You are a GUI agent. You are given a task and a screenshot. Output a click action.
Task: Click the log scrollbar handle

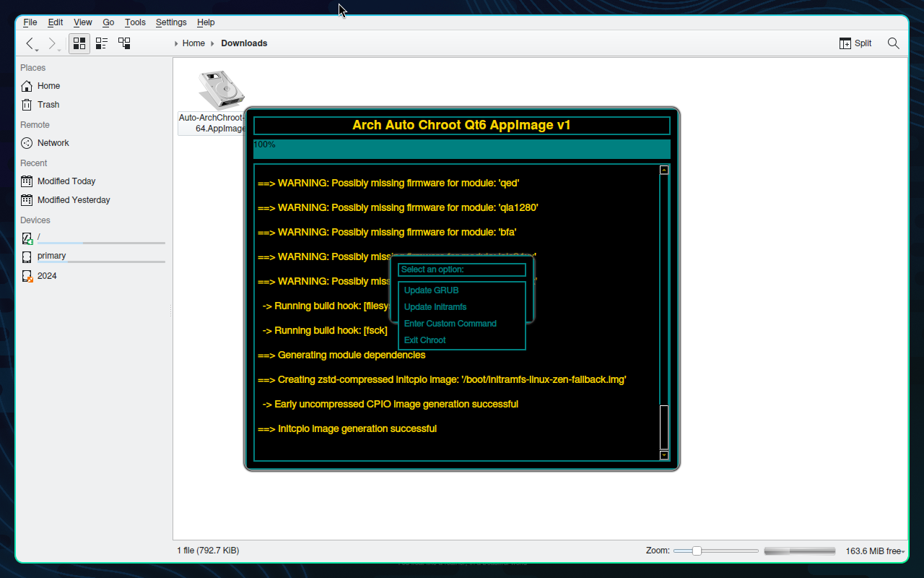664,427
